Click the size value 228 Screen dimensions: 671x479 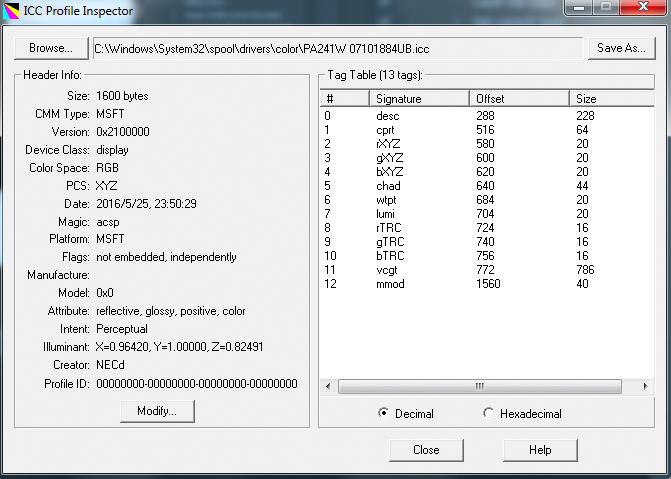(585, 116)
